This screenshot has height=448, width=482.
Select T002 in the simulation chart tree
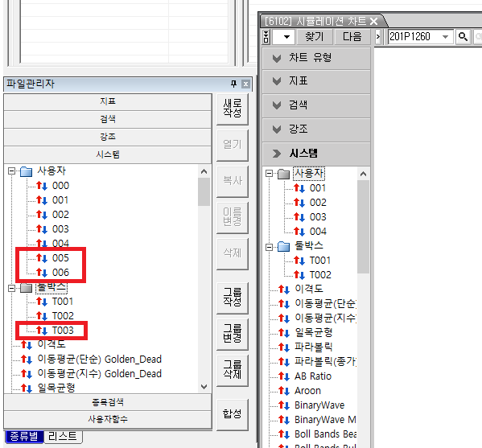click(x=320, y=275)
